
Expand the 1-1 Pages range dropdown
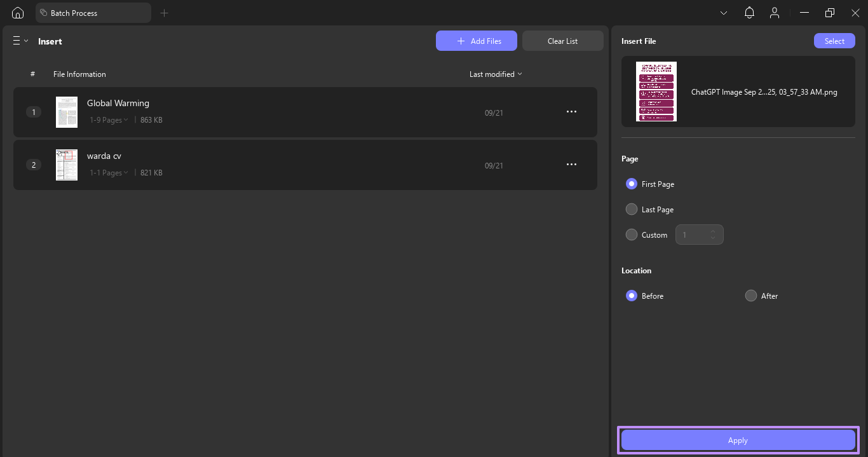(x=109, y=173)
